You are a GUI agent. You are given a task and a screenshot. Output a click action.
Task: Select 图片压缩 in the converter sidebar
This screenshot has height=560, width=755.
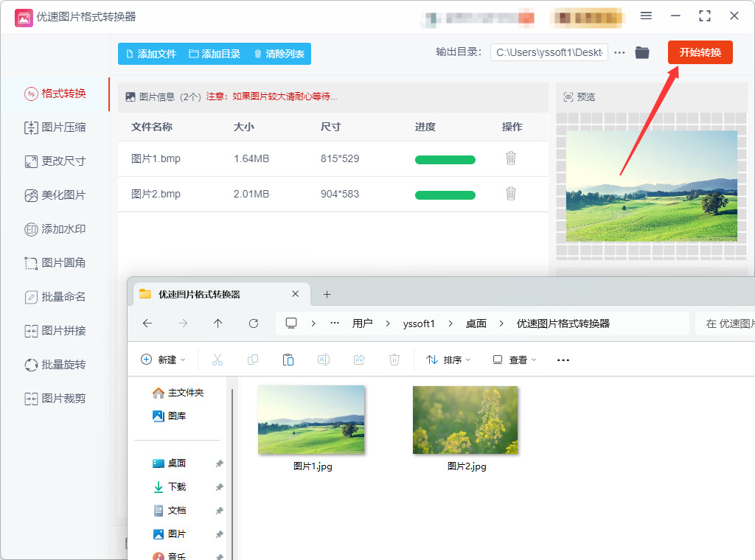(x=55, y=127)
